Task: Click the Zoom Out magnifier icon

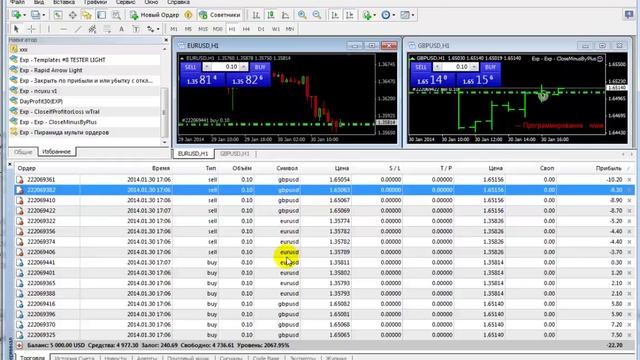Action: [x=317, y=15]
